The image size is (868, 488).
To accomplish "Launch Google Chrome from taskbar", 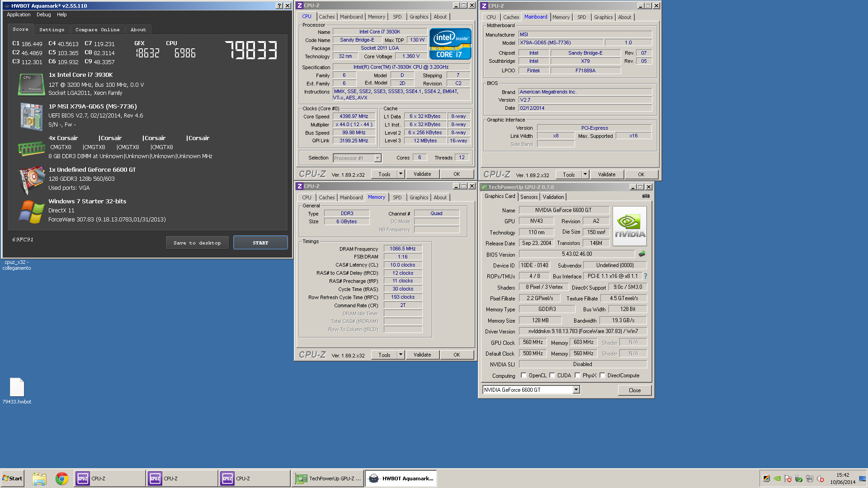I will coord(62,479).
